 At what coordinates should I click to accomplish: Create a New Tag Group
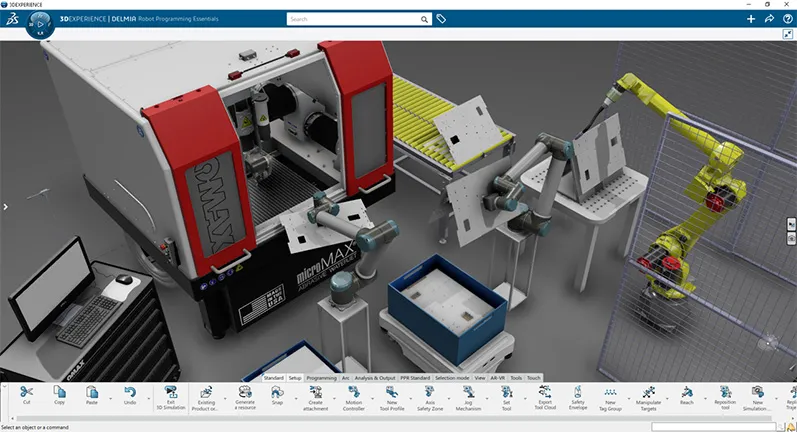click(x=610, y=392)
